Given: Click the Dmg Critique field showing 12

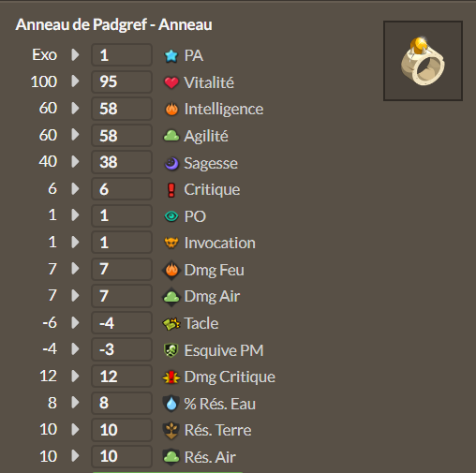Looking at the screenshot, I should 122,377.
